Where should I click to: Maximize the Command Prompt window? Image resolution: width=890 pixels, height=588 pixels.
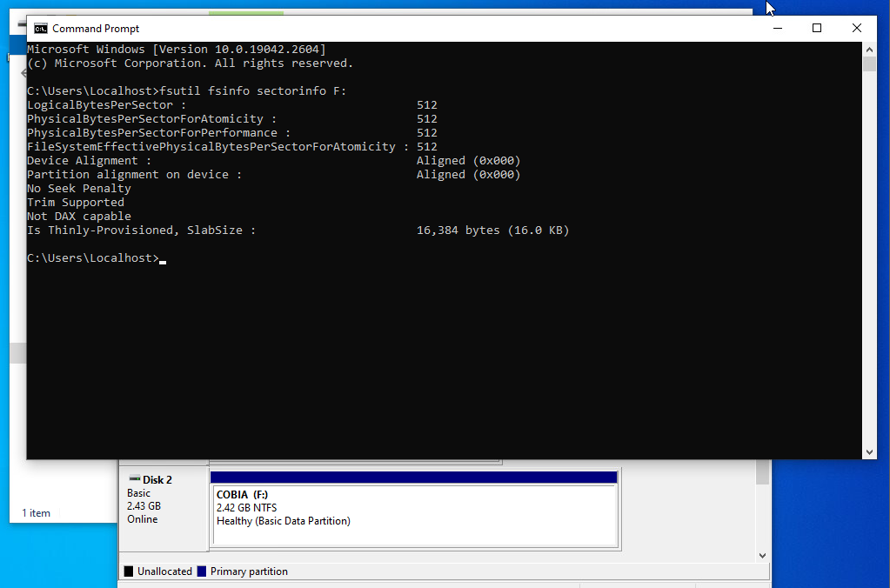pos(817,29)
